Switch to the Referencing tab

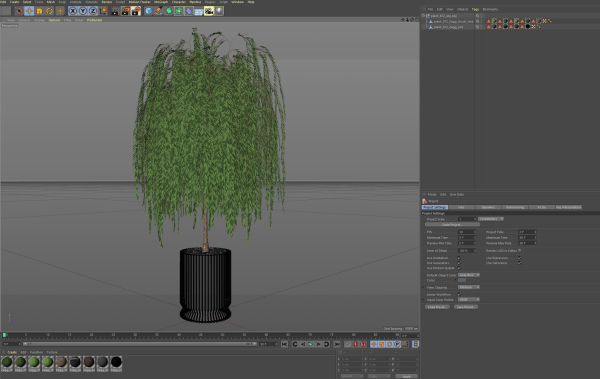click(515, 207)
